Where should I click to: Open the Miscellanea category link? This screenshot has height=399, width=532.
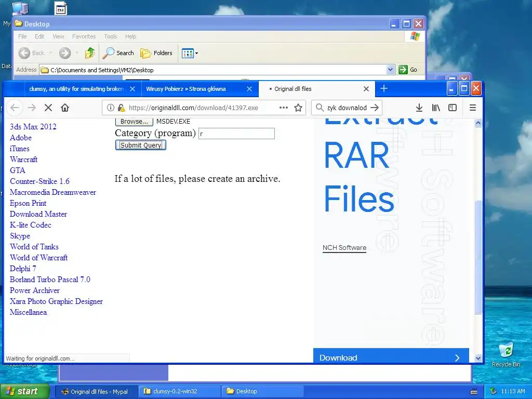tap(29, 312)
